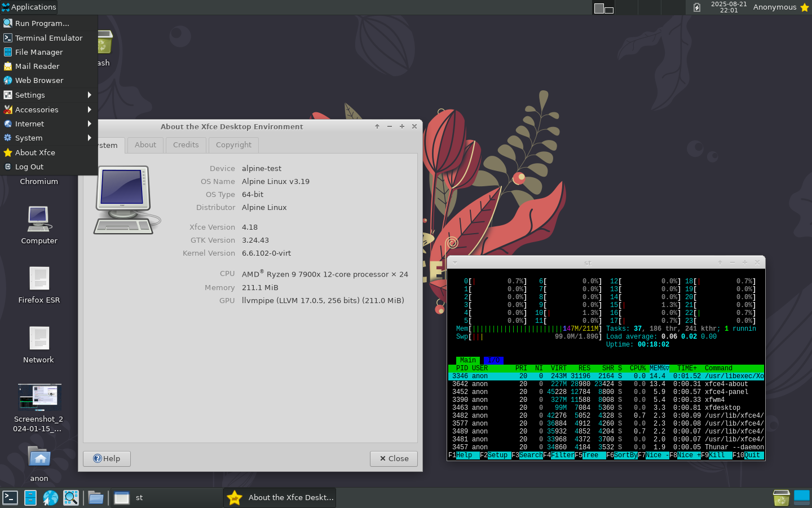The width and height of the screenshot is (812, 508).
Task: Open the Computer desktop icon
Action: tap(39, 220)
